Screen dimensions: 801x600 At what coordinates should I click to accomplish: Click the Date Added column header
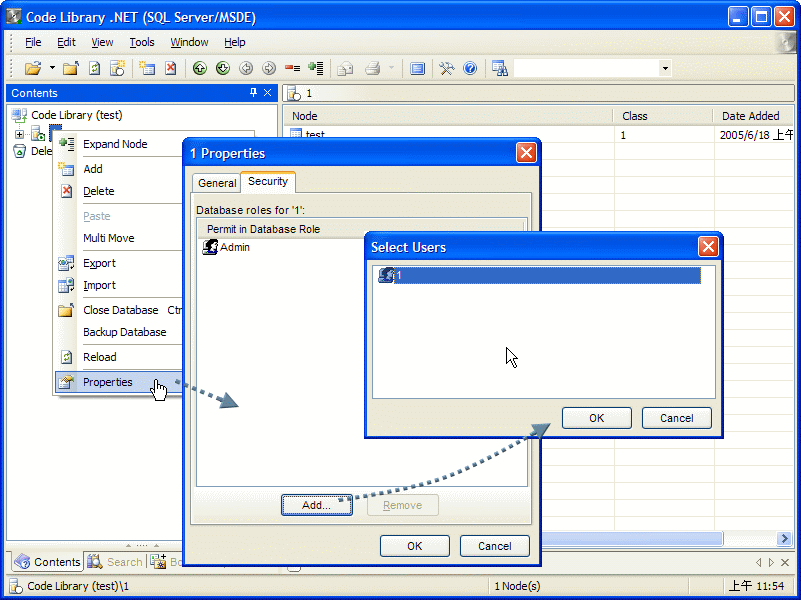point(753,116)
